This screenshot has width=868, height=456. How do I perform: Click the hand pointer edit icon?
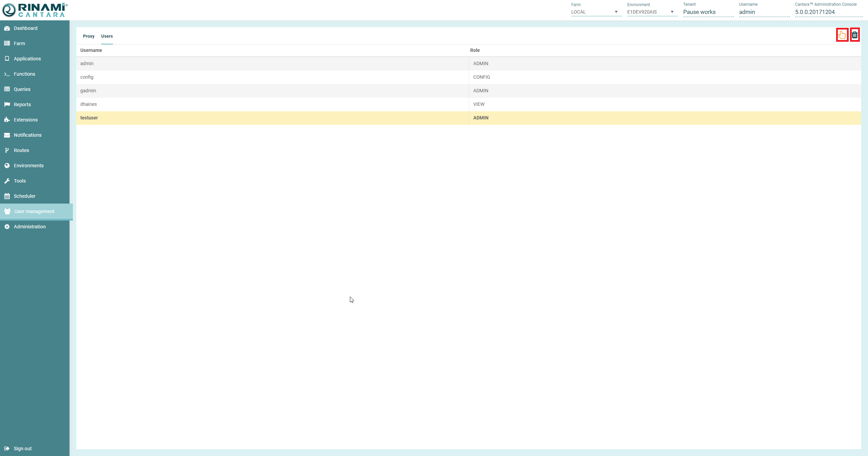pyautogui.click(x=842, y=35)
